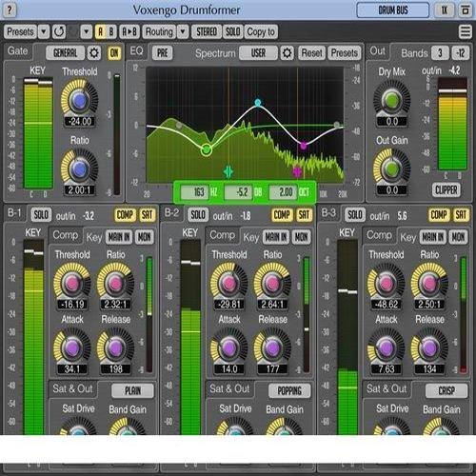Viewport: 476px width, 476px height.
Task: Open the hamburger menu icon at top right
Action: (465, 31)
